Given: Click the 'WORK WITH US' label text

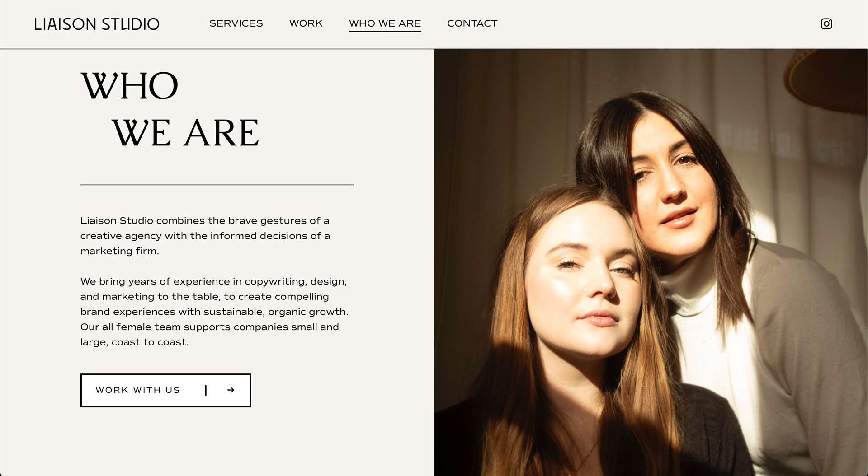Looking at the screenshot, I should click(138, 390).
